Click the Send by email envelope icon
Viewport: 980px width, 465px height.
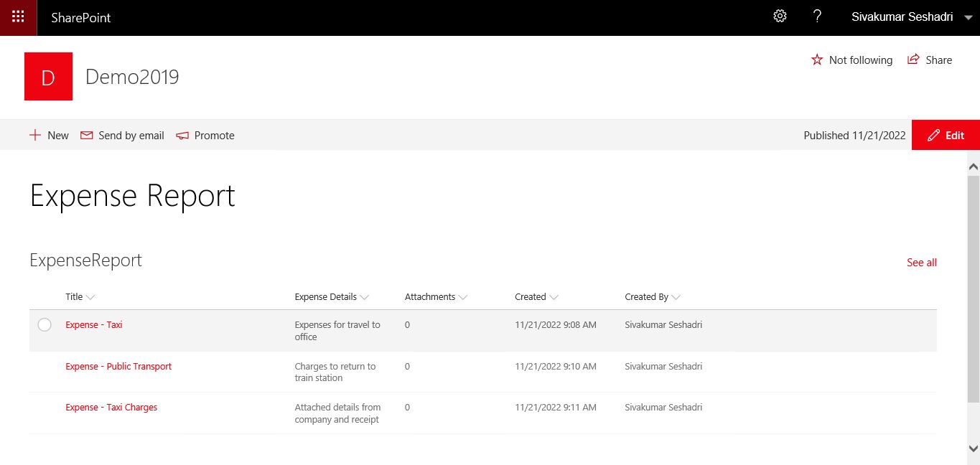click(86, 135)
